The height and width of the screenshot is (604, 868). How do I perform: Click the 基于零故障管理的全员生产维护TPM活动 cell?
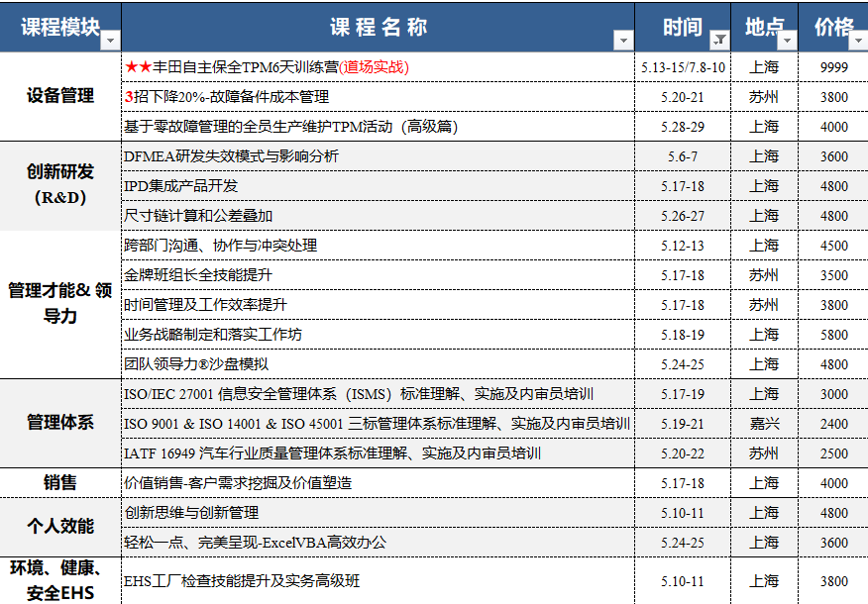[x=379, y=127]
